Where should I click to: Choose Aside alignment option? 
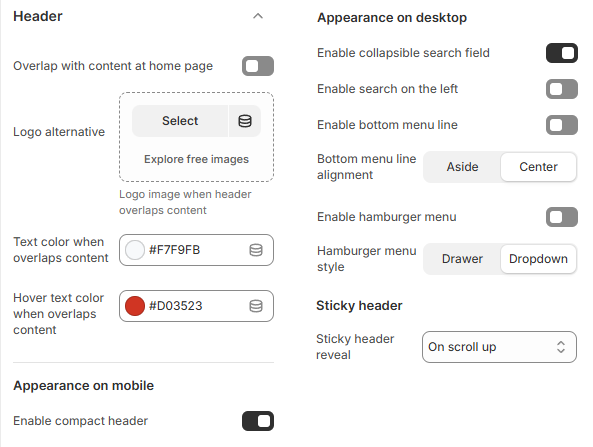pos(462,167)
